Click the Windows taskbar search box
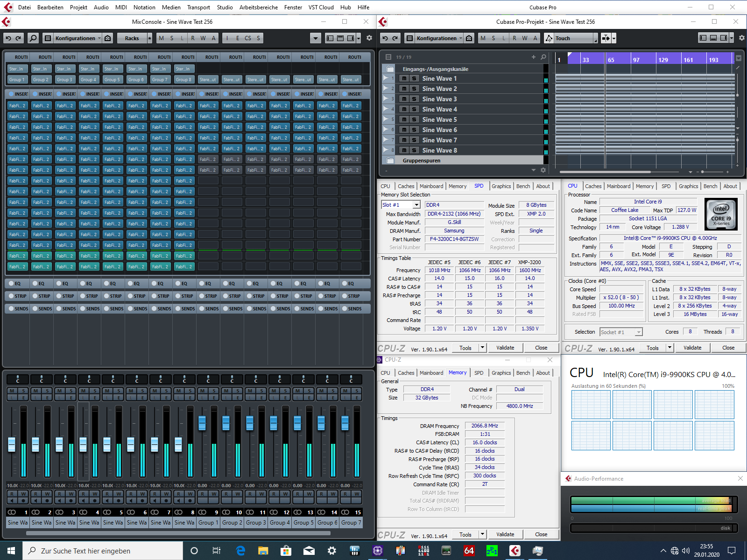The height and width of the screenshot is (560, 747). (103, 551)
